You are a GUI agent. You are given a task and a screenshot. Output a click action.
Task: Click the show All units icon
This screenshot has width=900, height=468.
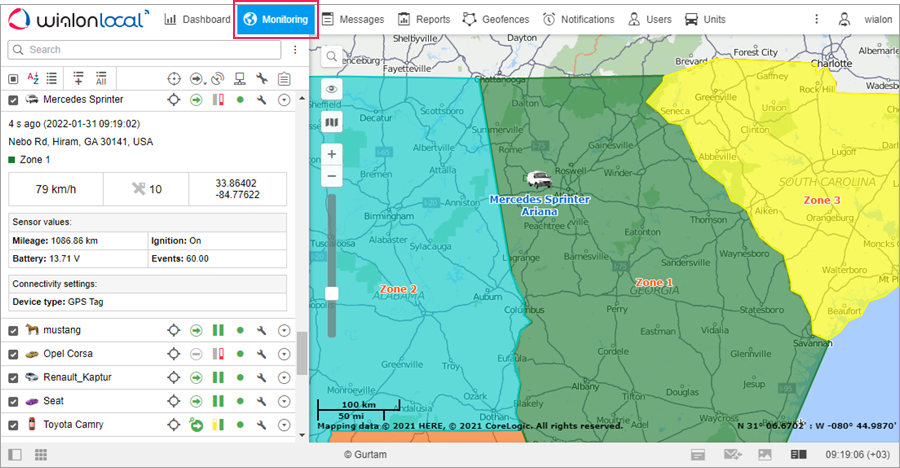tap(101, 79)
